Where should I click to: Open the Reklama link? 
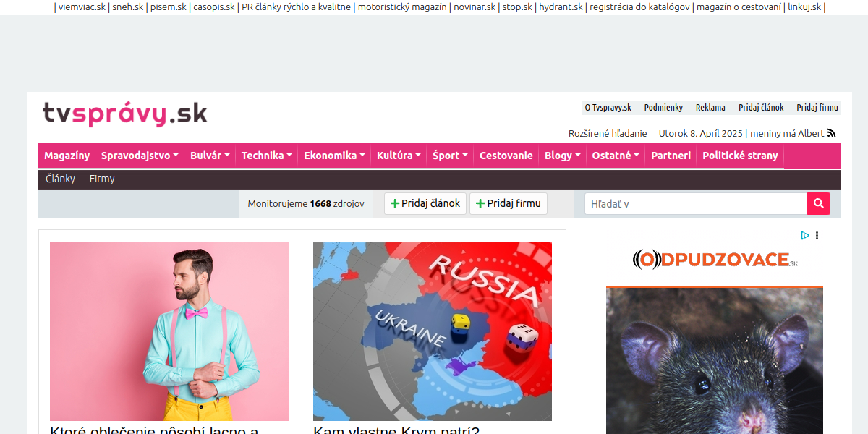tap(710, 108)
